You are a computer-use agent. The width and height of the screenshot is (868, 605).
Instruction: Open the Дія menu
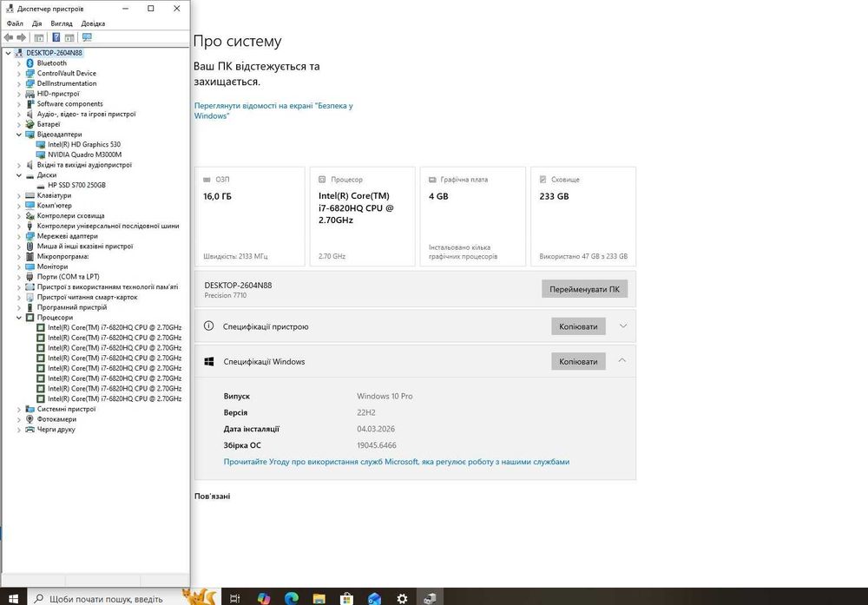click(x=36, y=23)
